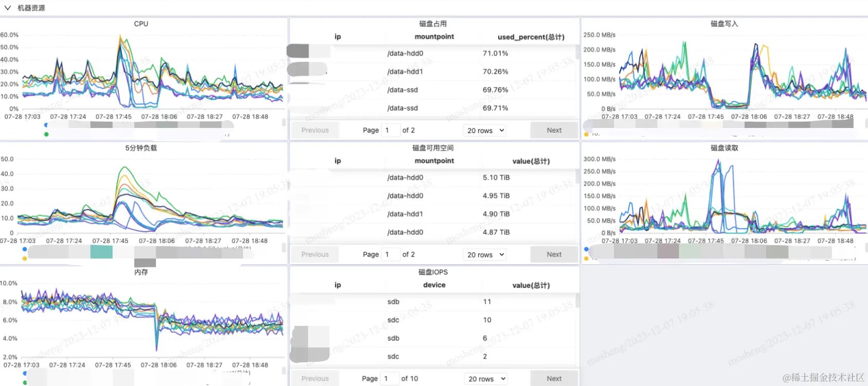Image resolution: width=868 pixels, height=386 pixels.
Task: Sort 磁盘IOPS table by device column
Action: tap(434, 285)
